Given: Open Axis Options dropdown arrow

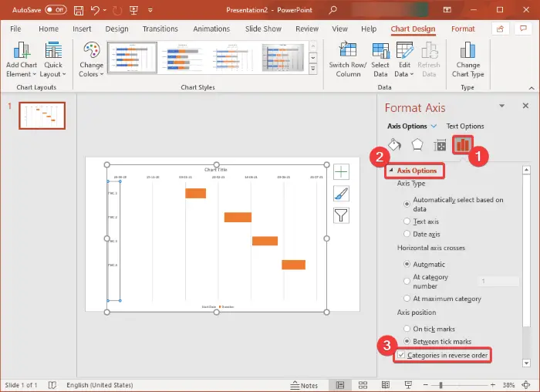Looking at the screenshot, I should click(434, 126).
